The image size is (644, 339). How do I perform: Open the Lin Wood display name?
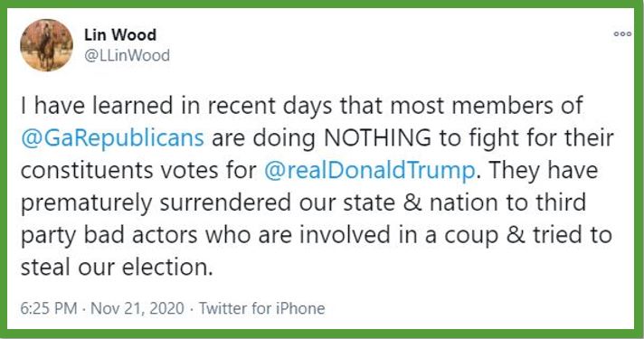(120, 35)
